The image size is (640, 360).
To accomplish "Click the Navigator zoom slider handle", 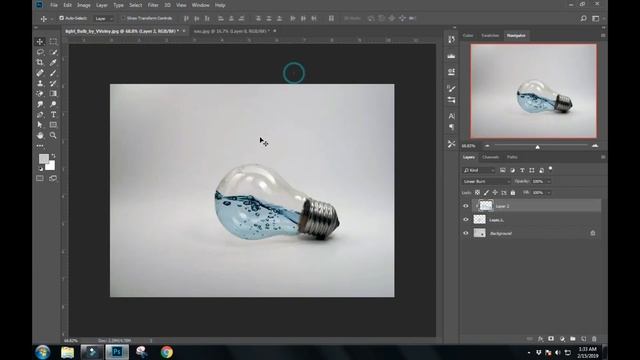I will point(538,147).
